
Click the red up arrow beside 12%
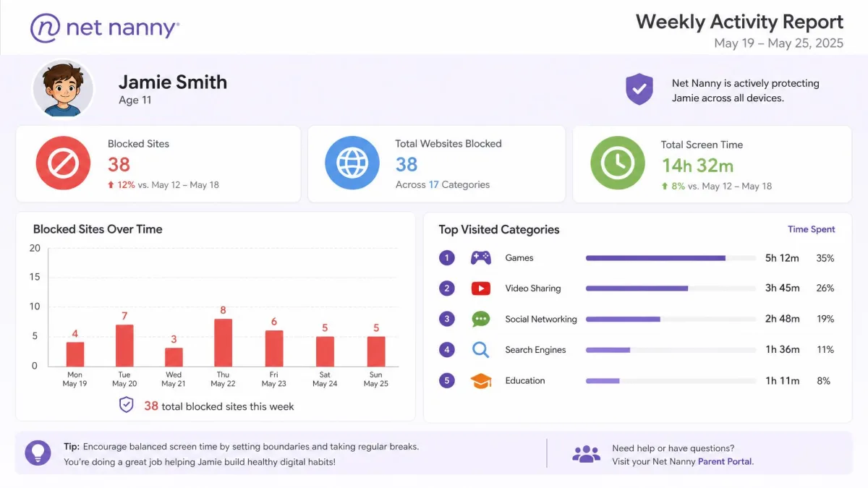pos(111,185)
